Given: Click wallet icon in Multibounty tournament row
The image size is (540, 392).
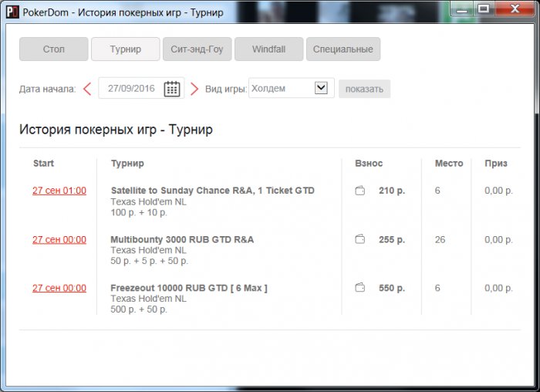Looking at the screenshot, I should click(x=360, y=239).
